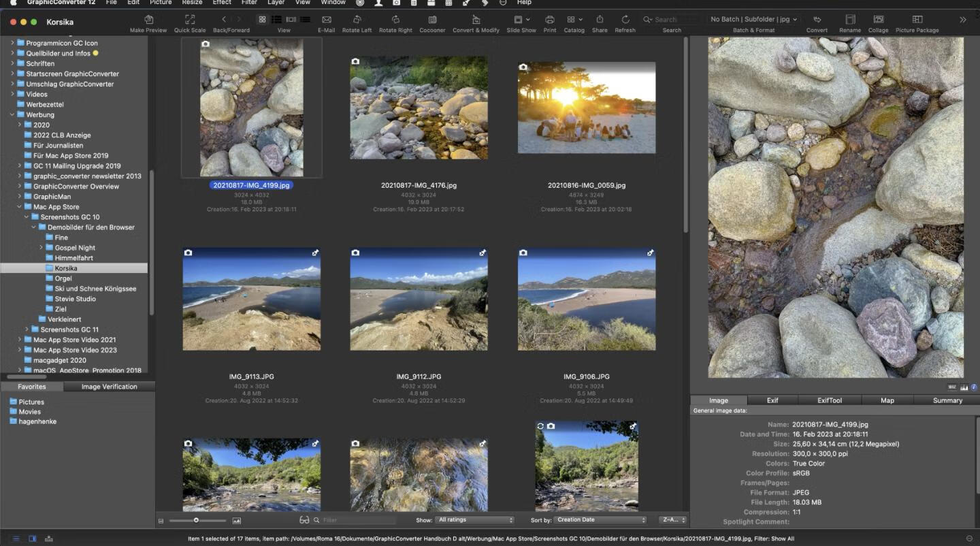
Task: Expand the Screenshots GC 11 folder
Action: click(x=27, y=330)
